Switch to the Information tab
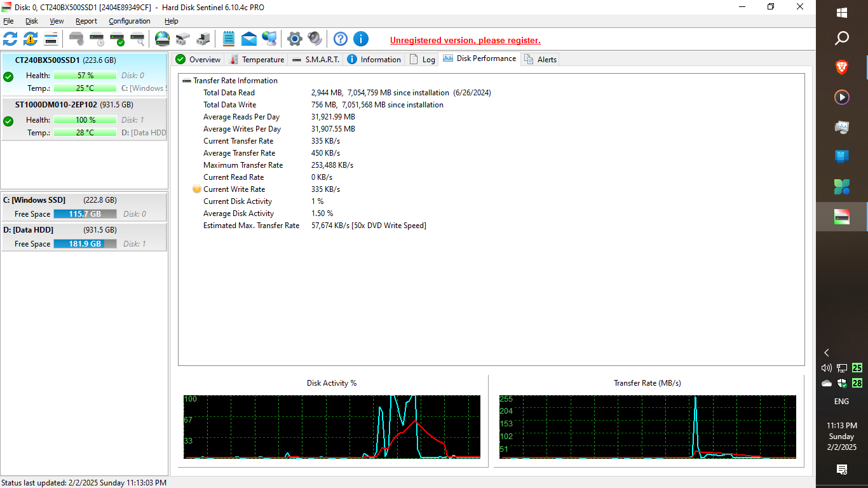This screenshot has height=488, width=868. click(374, 59)
